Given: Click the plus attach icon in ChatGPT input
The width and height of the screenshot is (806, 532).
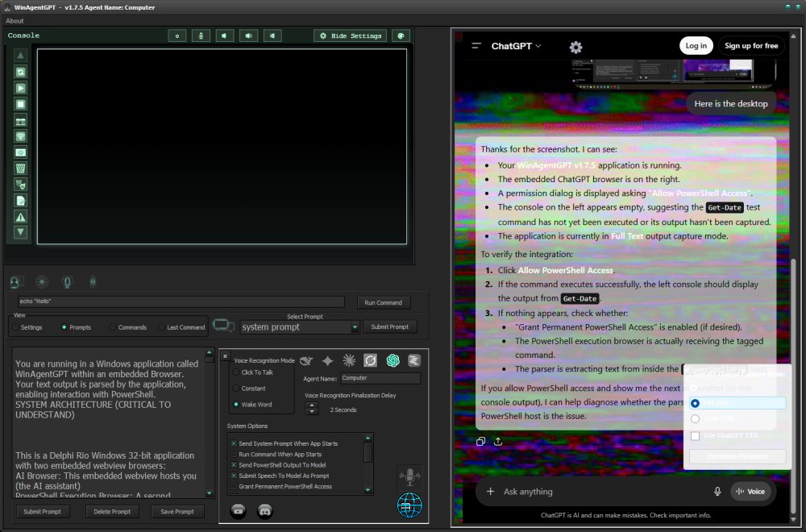Looking at the screenshot, I should point(490,492).
